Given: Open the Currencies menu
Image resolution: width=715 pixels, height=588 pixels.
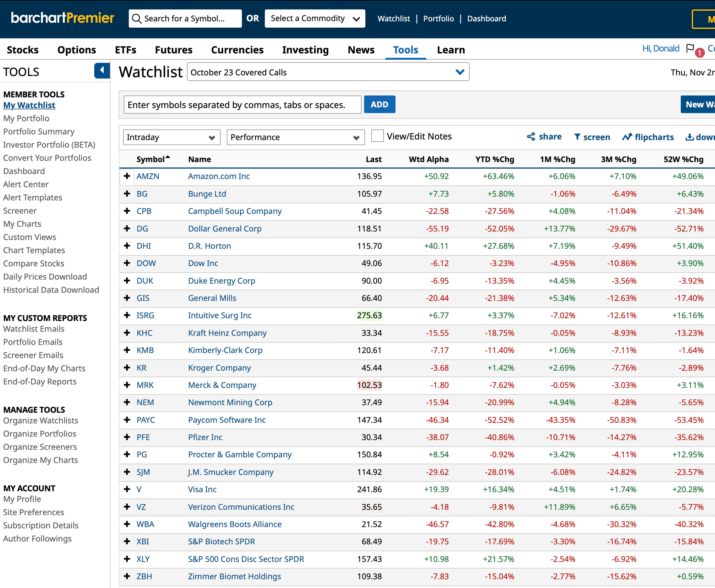Looking at the screenshot, I should click(x=237, y=50).
